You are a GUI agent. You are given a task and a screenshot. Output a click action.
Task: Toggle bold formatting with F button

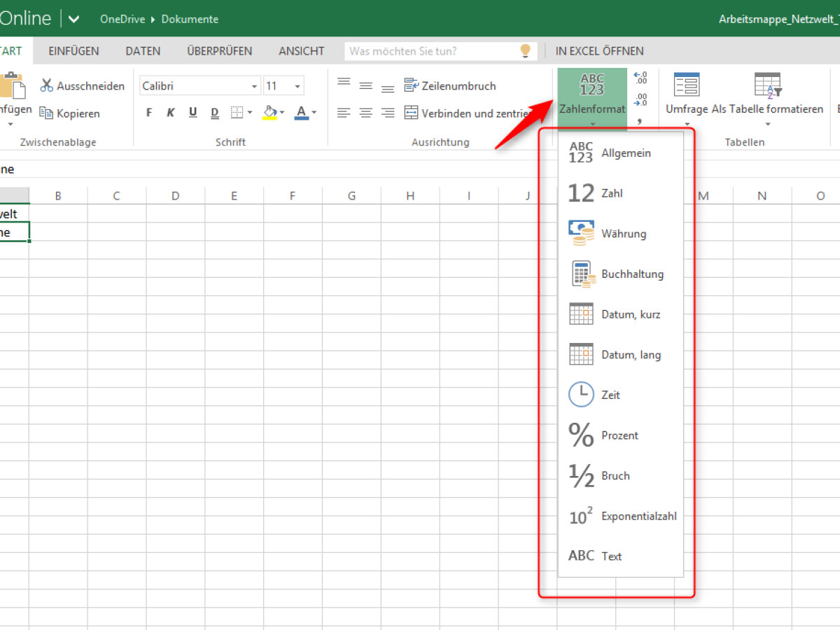[x=148, y=113]
